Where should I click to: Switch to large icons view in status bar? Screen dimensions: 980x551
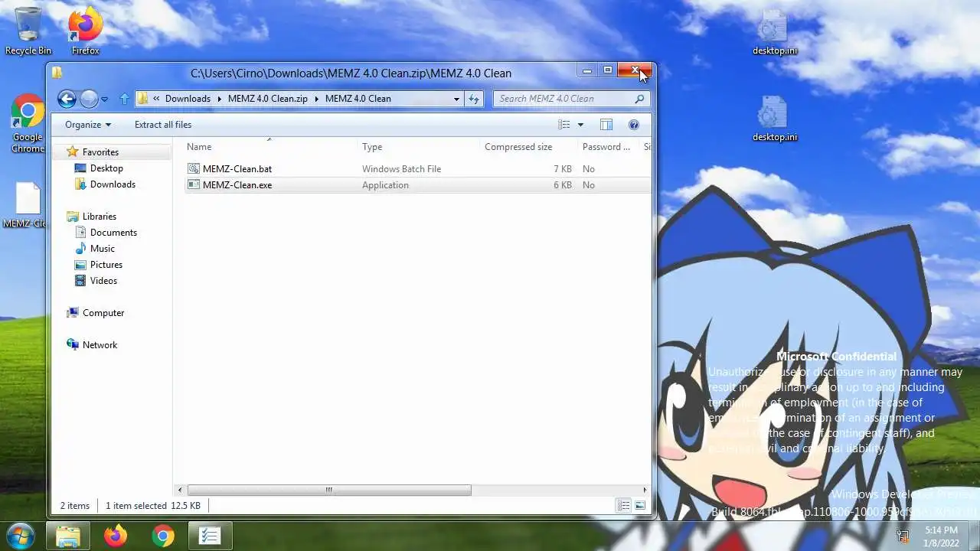click(640, 506)
